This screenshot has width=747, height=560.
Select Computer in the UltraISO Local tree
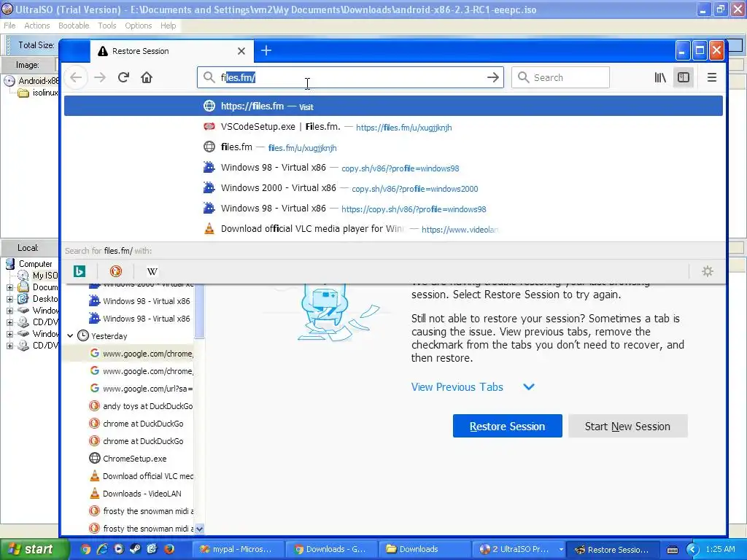29,263
